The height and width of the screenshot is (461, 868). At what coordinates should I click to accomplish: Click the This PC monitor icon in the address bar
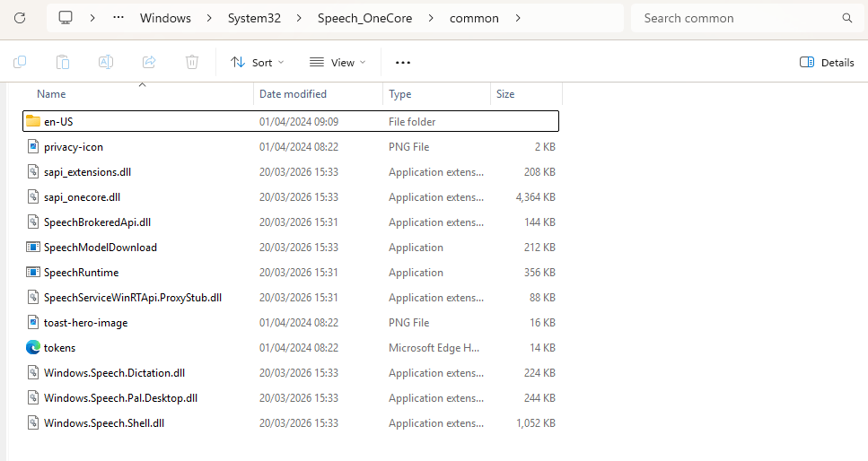[x=66, y=18]
